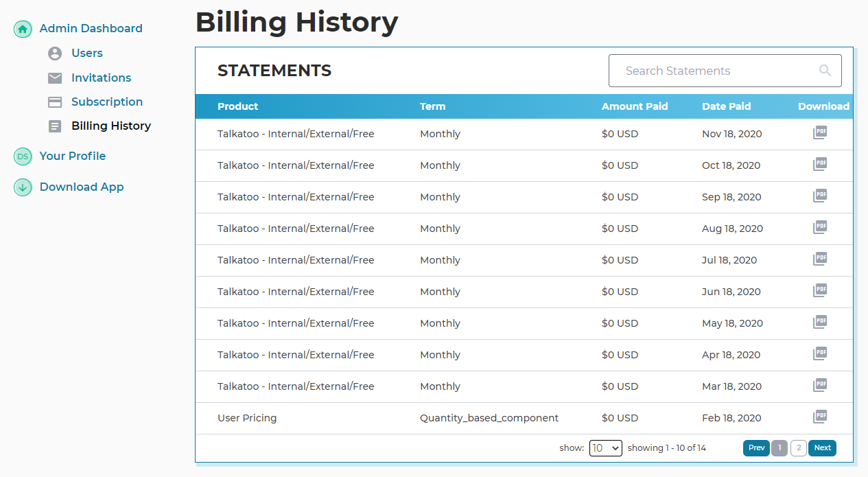Image resolution: width=868 pixels, height=477 pixels.
Task: Go to page 1 of statements
Action: click(x=779, y=448)
